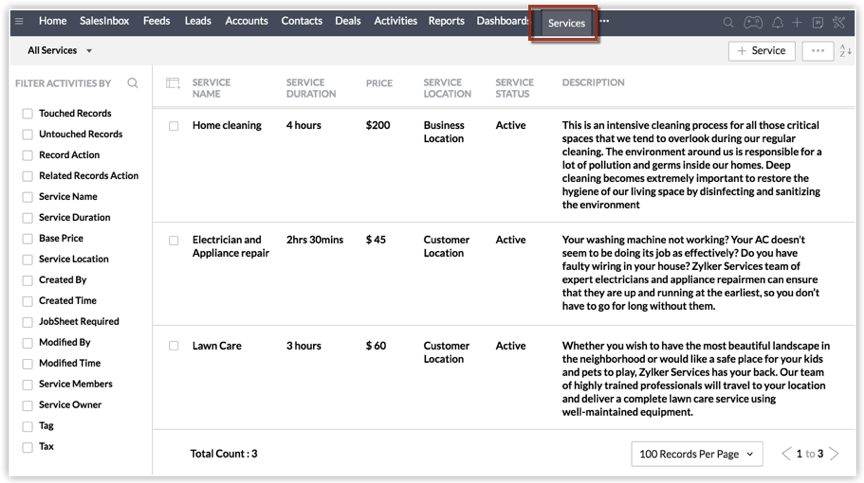Open the setup tools icon

coord(840,22)
